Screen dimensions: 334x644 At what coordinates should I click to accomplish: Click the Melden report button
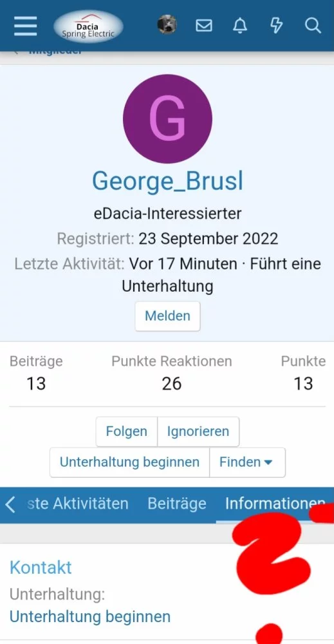(167, 316)
